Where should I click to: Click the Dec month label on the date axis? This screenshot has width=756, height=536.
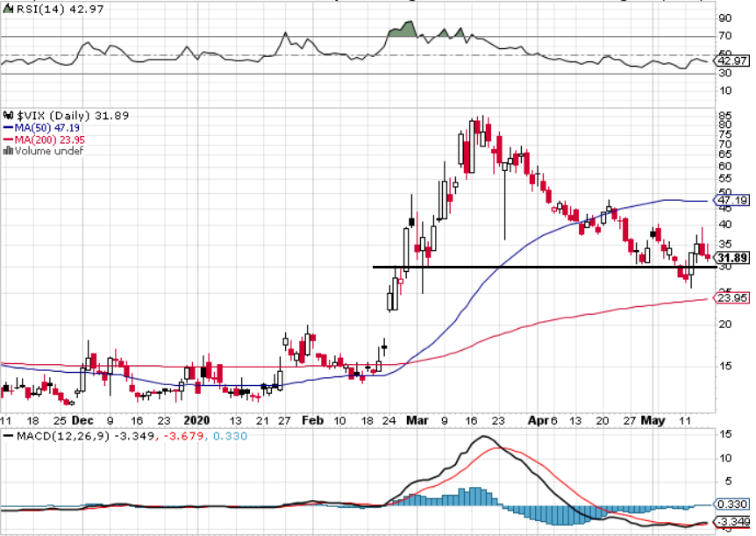pyautogui.click(x=82, y=421)
